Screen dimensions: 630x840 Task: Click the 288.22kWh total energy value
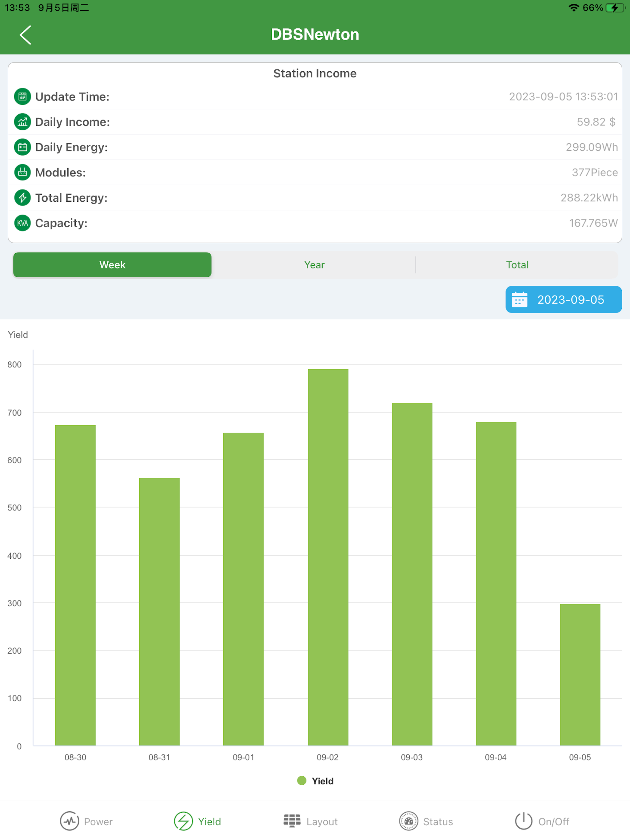click(x=589, y=197)
